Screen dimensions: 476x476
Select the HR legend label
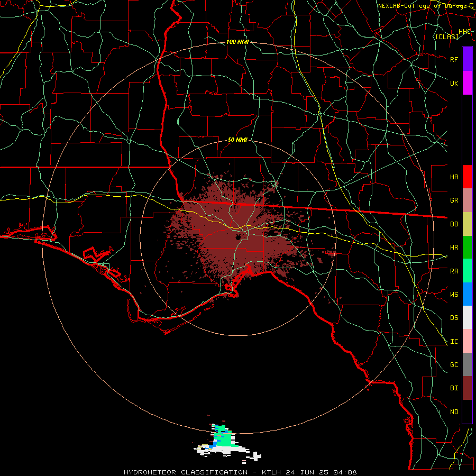tap(454, 248)
